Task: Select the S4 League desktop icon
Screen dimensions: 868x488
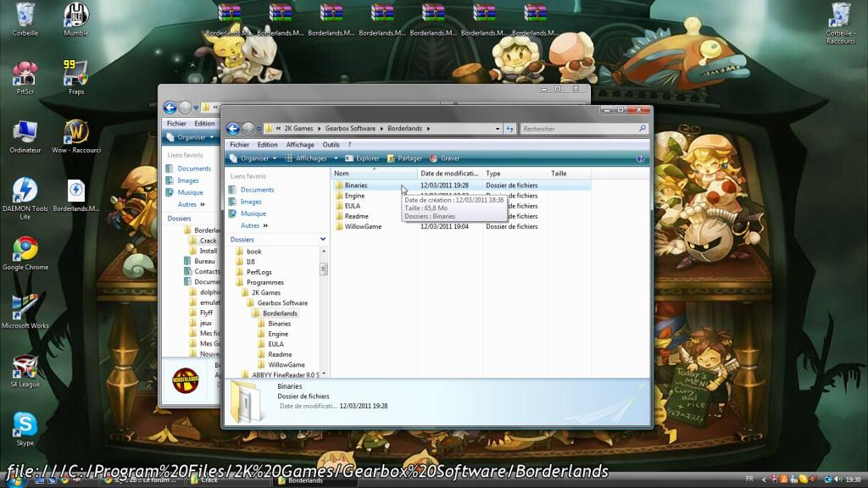Action: (x=25, y=371)
